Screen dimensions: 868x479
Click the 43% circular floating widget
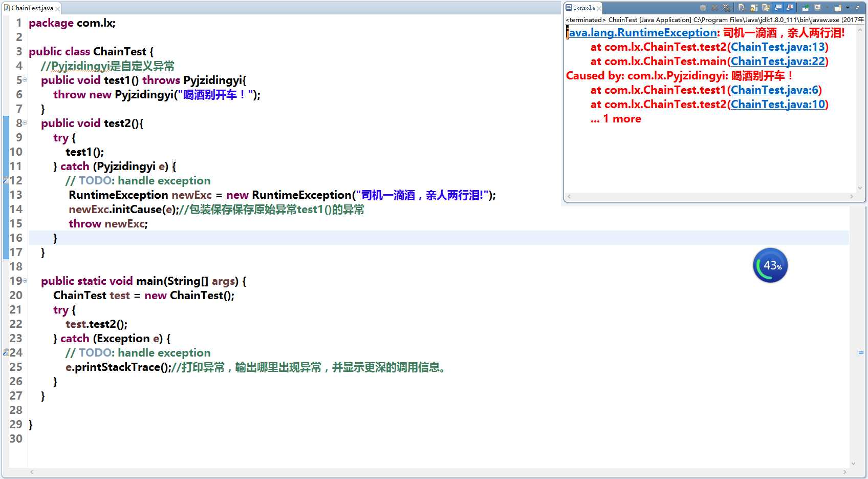(770, 265)
